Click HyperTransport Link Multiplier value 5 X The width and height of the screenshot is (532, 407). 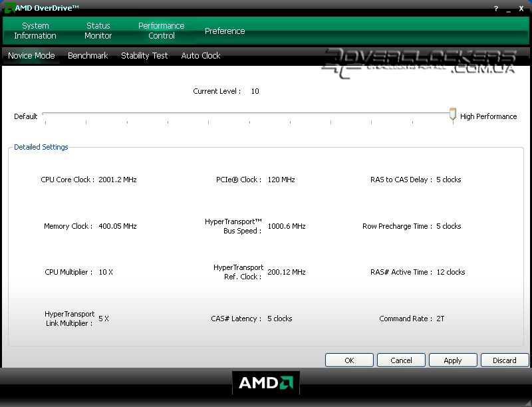[104, 319]
